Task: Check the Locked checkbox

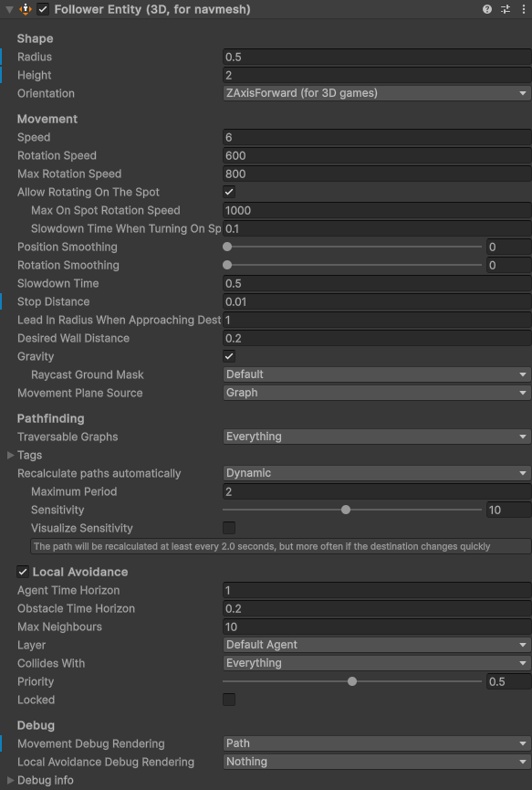Action: (229, 700)
